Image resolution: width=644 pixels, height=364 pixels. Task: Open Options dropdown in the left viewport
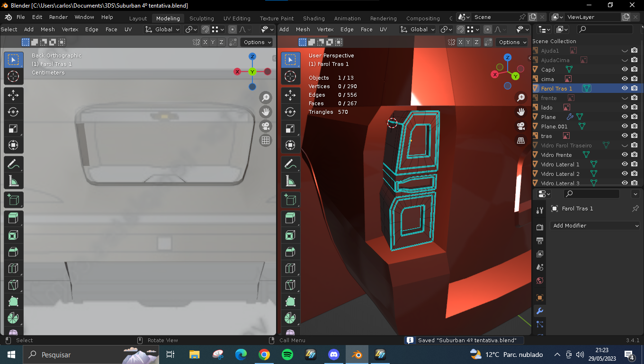click(258, 42)
